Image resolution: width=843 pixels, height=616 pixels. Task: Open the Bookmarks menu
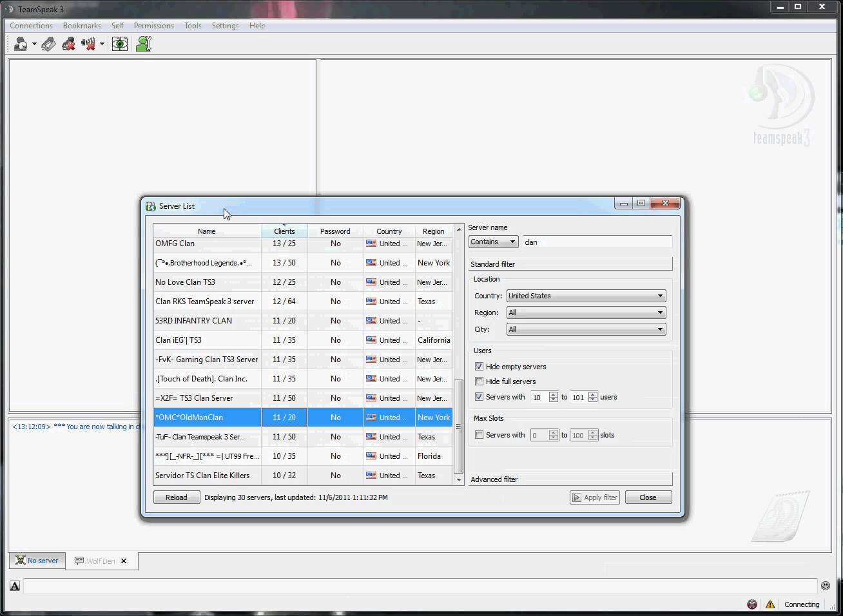[x=82, y=26]
